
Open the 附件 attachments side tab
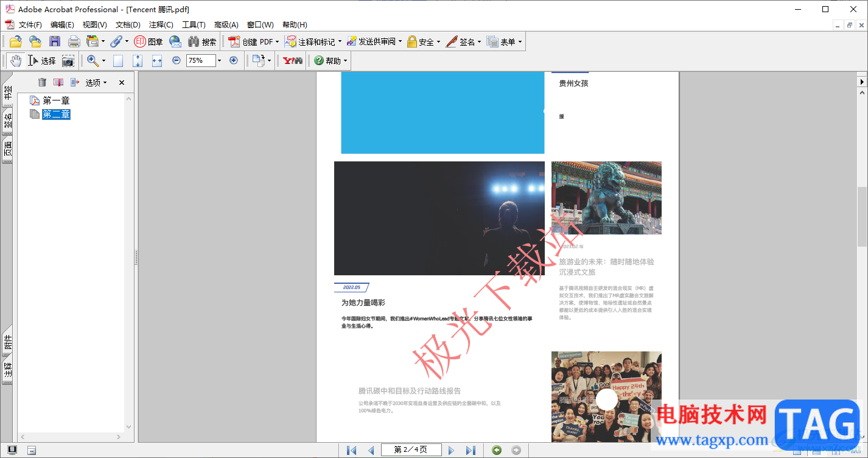coord(7,342)
